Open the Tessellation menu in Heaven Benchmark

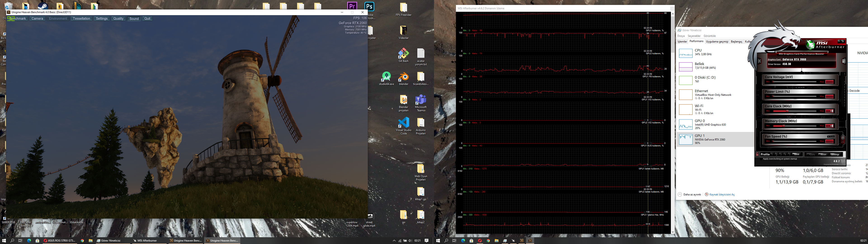pos(82,19)
